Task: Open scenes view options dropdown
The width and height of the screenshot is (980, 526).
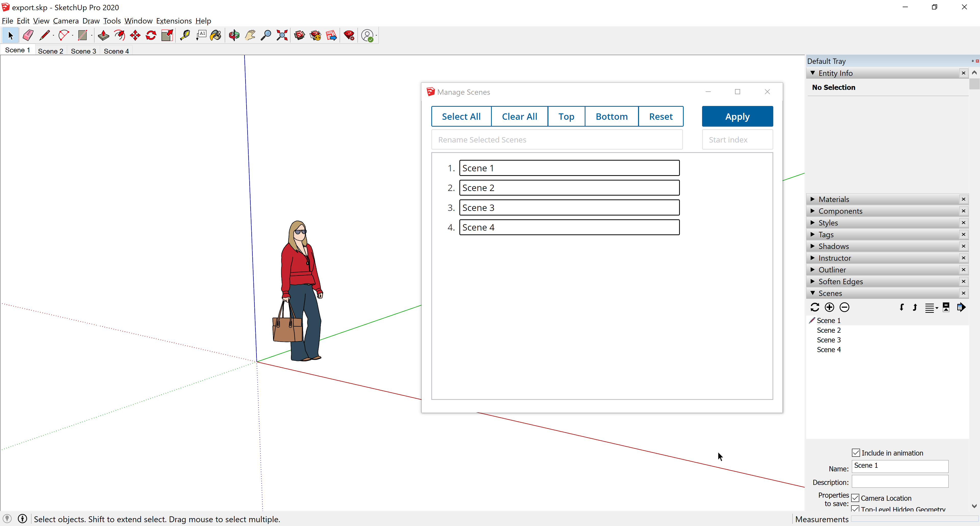Action: click(931, 307)
